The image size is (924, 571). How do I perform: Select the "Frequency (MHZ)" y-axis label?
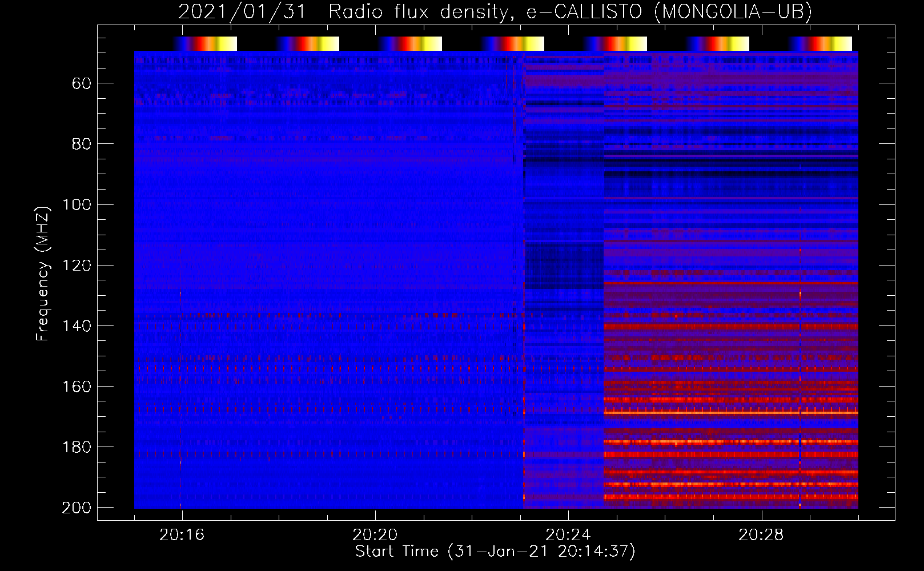43,274
